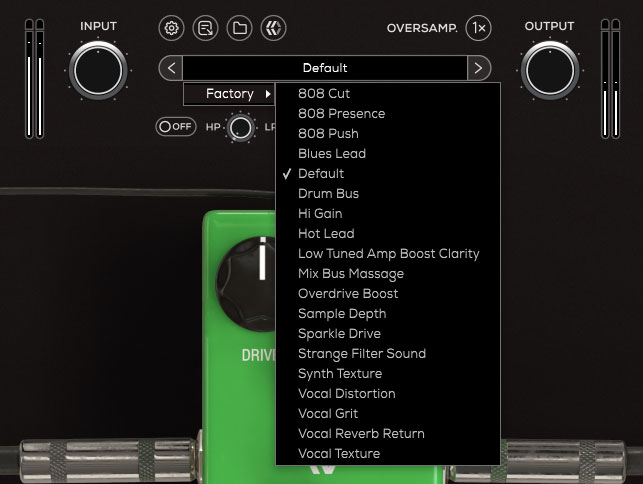Load the Sparkle Drive preset
Screen dimensions: 643x484
click(388, 334)
